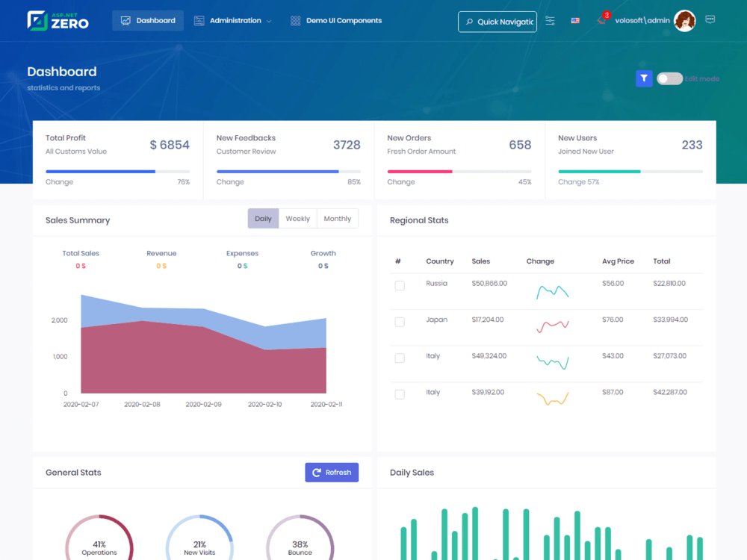
Task: Check the Italy $39,192.00 row checkbox
Action: pos(400,394)
